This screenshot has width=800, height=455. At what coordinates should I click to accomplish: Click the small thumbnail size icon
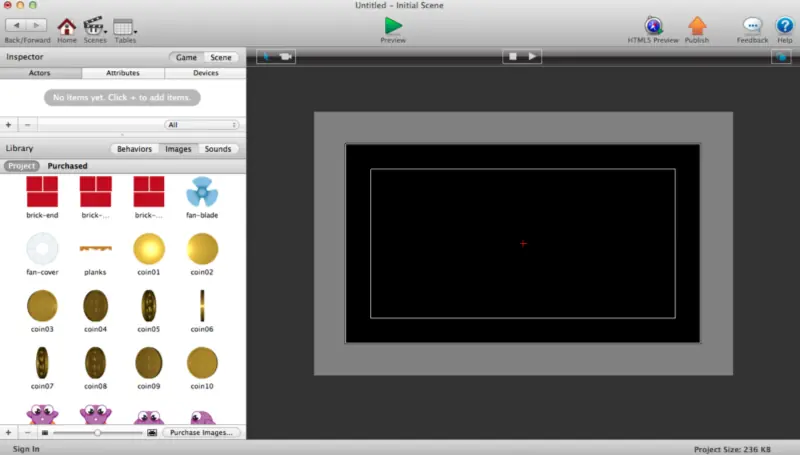coord(45,433)
